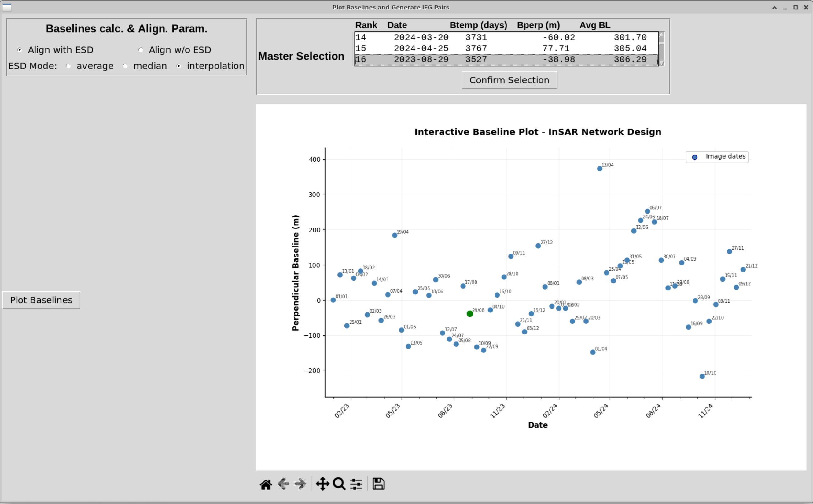Click master list scroll-up arrow
Screen dimensions: 813x504
tap(662, 35)
